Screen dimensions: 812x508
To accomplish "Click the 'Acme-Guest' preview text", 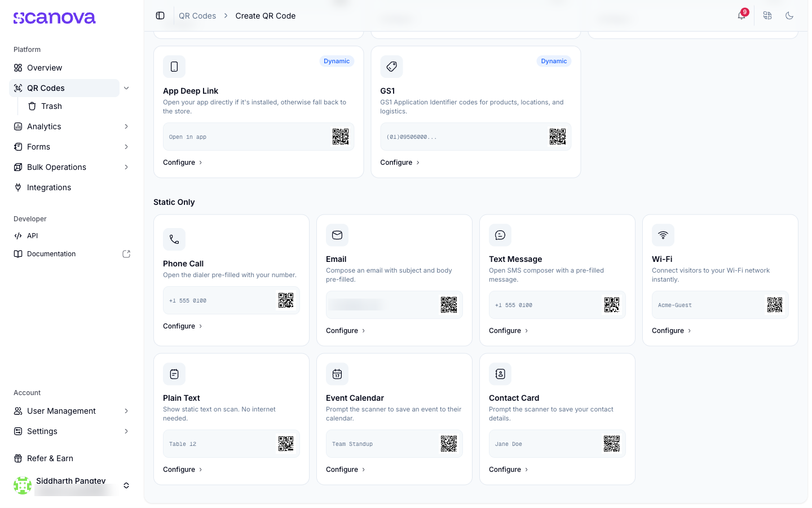I will pos(675,305).
